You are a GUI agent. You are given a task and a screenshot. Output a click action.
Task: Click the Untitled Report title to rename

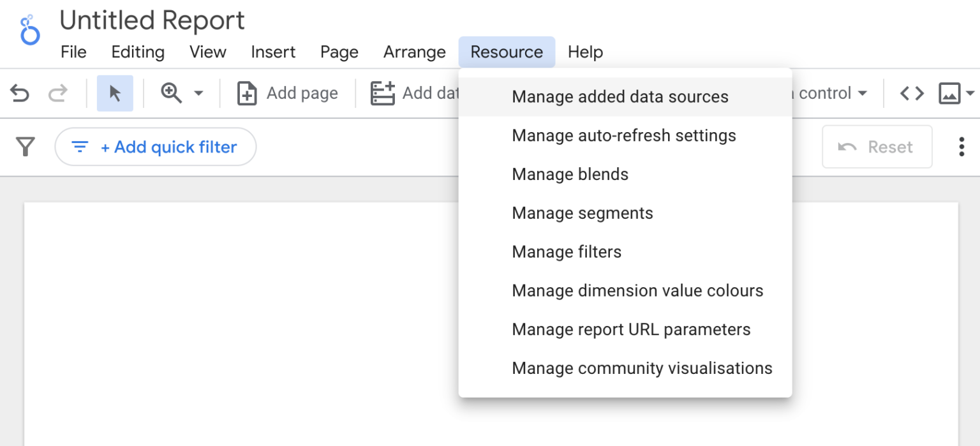click(x=152, y=20)
